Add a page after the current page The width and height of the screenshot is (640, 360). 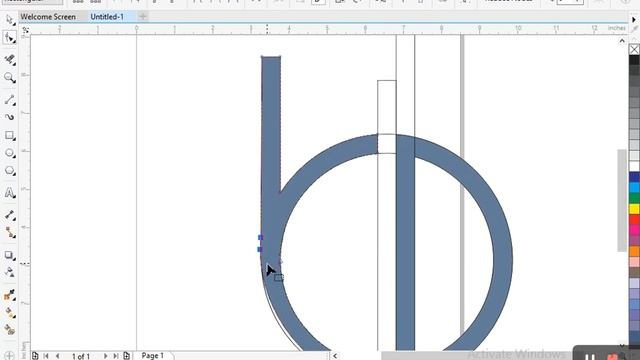(x=127, y=356)
